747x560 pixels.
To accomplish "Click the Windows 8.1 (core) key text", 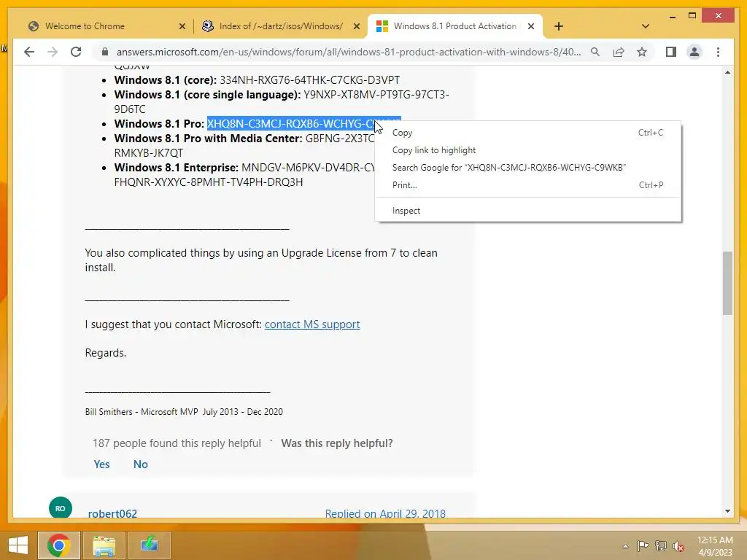I will click(309, 80).
